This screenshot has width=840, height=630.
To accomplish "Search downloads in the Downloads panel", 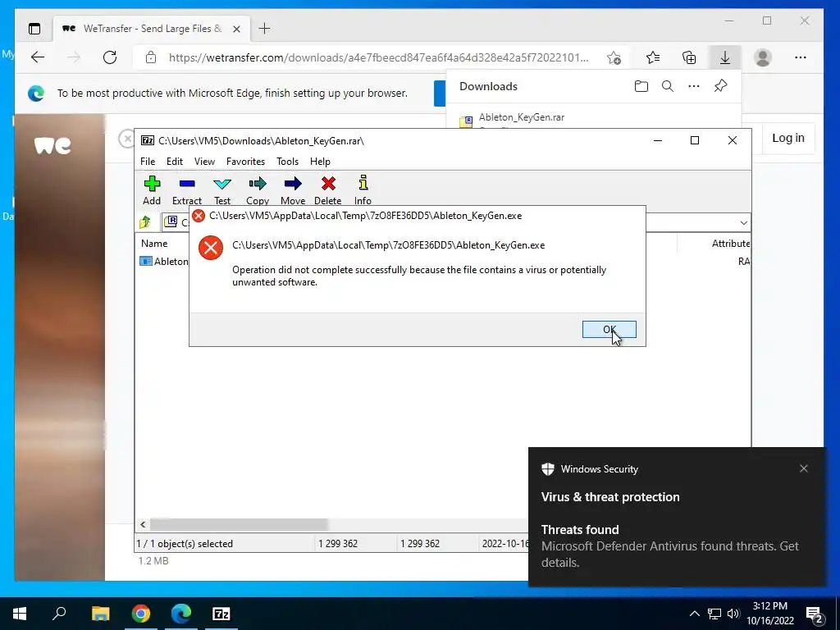I will [x=668, y=86].
